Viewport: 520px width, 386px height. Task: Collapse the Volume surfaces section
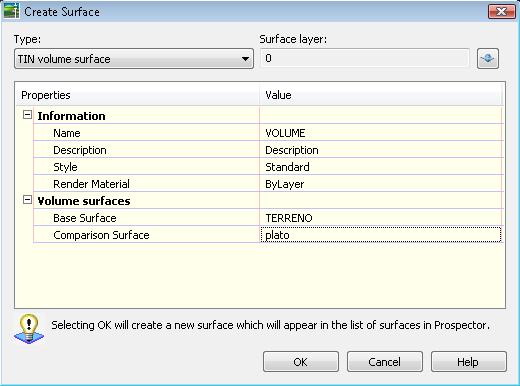click(27, 200)
